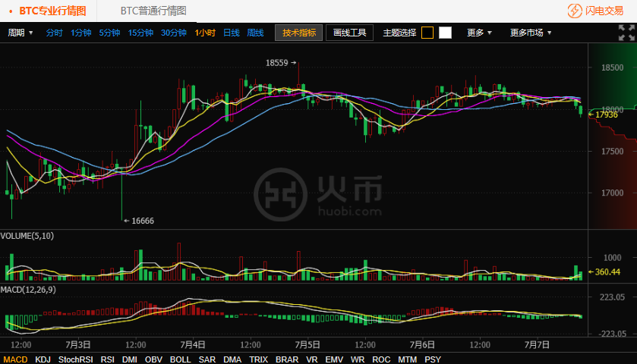Select the 15分钟 timeframe
Image resolution: width=637 pixels, height=364 pixels.
coord(140,33)
